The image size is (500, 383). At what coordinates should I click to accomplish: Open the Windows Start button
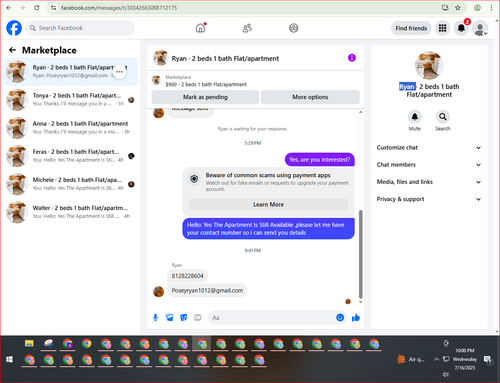tap(9, 359)
